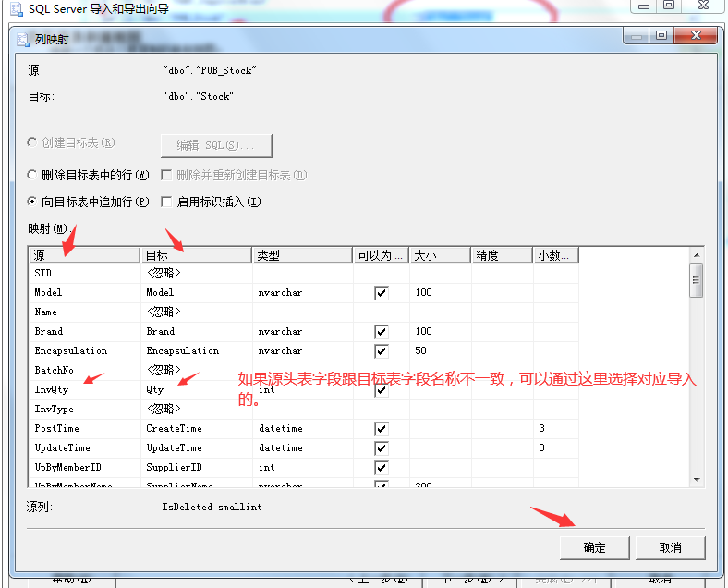728x588 pixels.
Task: Select source cell UpByMemberID
Action: [x=84, y=468]
